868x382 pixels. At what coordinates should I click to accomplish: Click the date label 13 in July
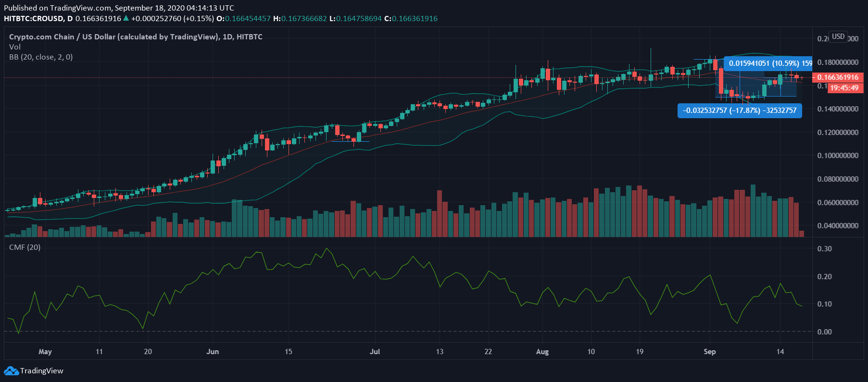point(440,352)
